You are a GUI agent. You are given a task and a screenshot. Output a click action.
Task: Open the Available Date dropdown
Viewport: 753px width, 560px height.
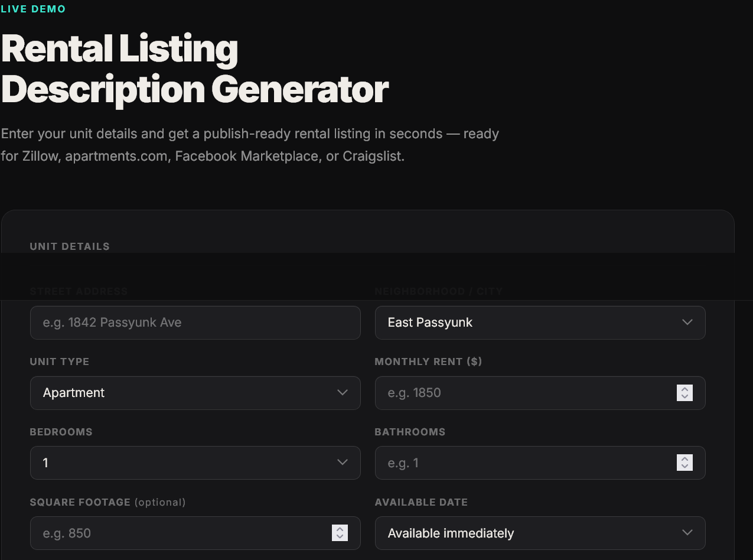540,533
